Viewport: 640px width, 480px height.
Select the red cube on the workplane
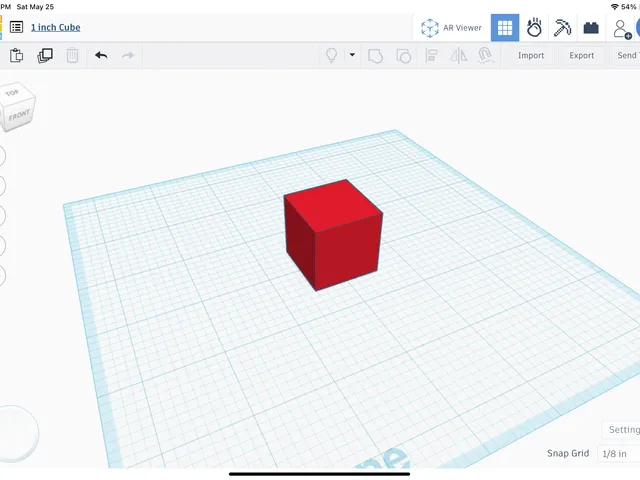[x=333, y=235]
